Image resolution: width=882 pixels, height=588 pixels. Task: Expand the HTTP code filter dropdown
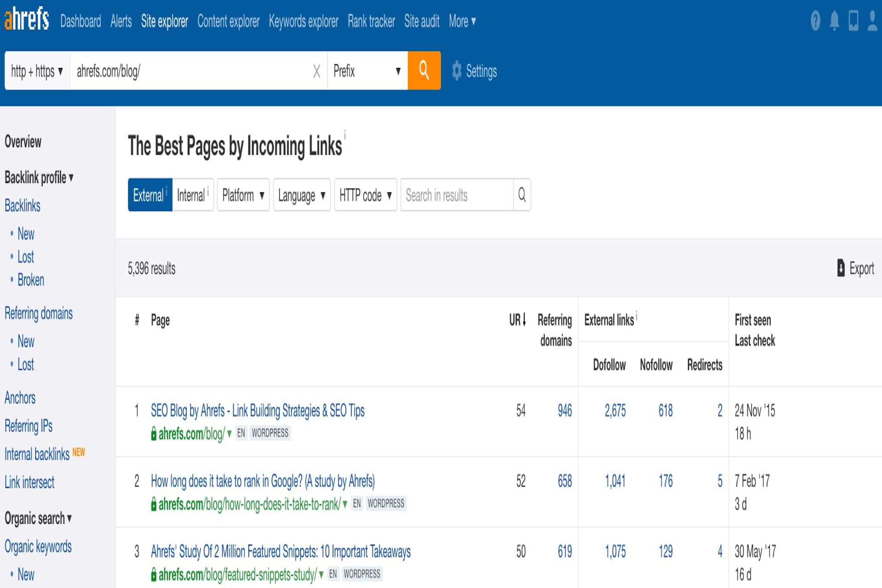(365, 195)
